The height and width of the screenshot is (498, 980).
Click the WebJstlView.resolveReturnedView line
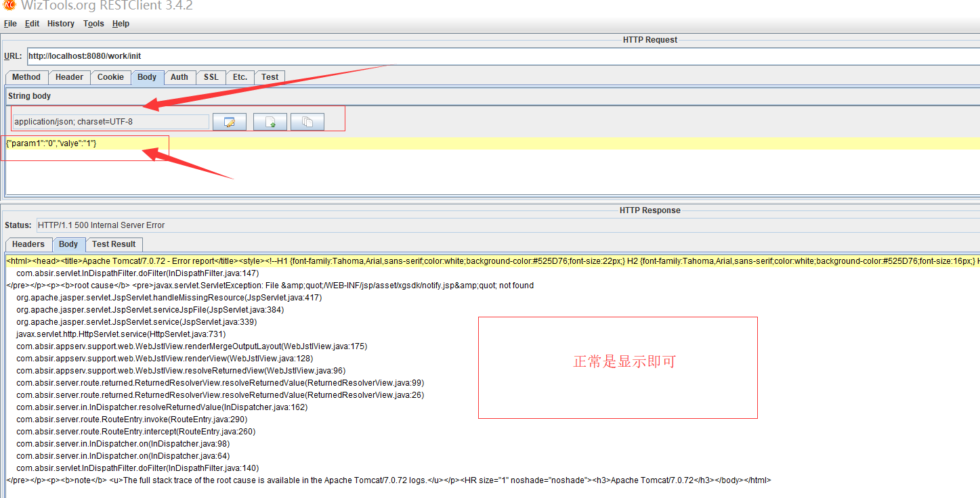click(181, 371)
